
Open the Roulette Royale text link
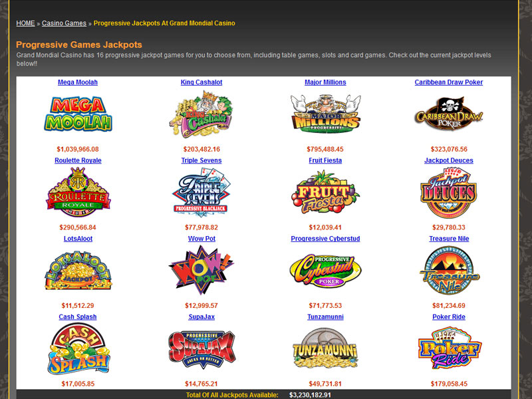(78, 160)
